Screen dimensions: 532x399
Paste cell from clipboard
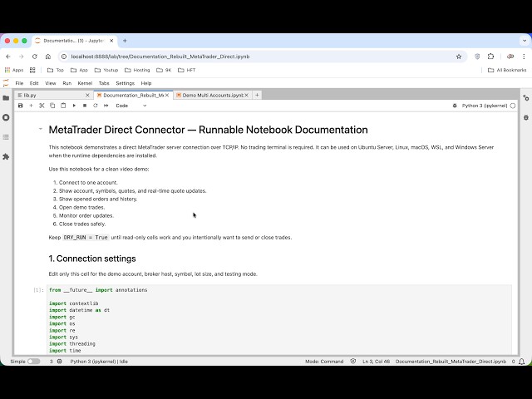click(63, 106)
